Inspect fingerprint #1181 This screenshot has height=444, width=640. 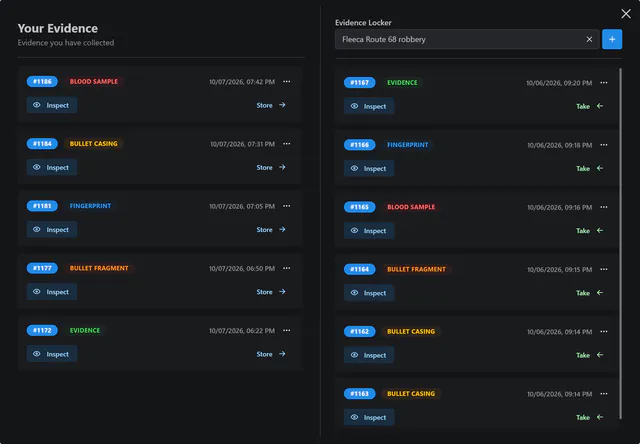click(52, 229)
